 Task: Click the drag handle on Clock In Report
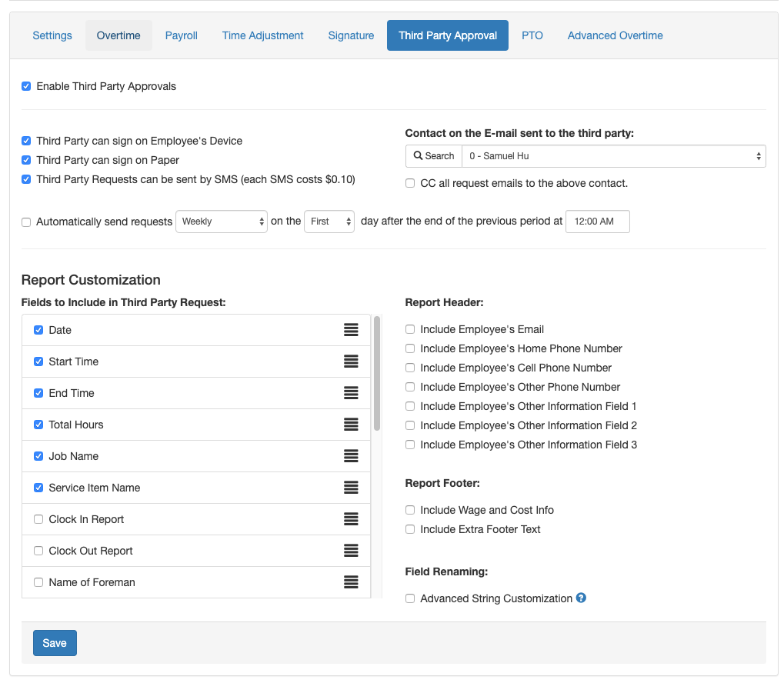[x=351, y=519]
